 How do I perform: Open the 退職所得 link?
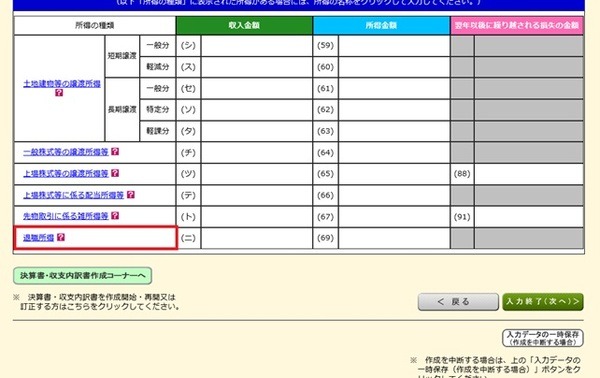(38, 238)
